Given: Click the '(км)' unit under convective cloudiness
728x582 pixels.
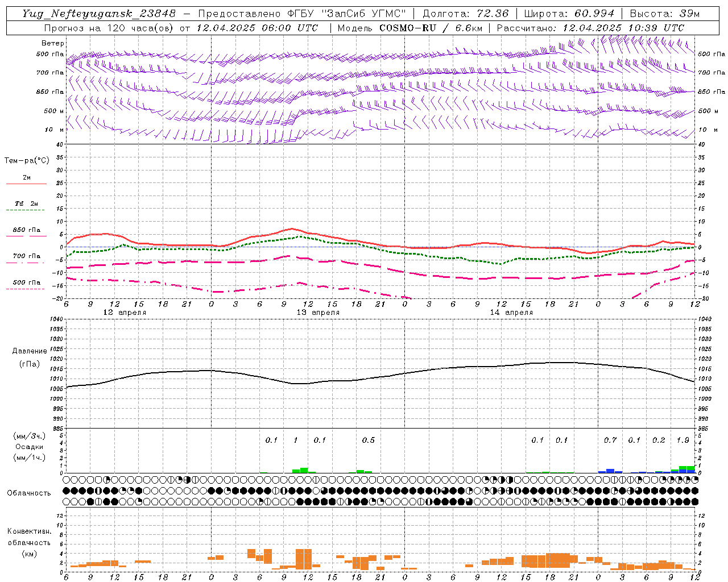Looking at the screenshot, I should [x=30, y=554].
